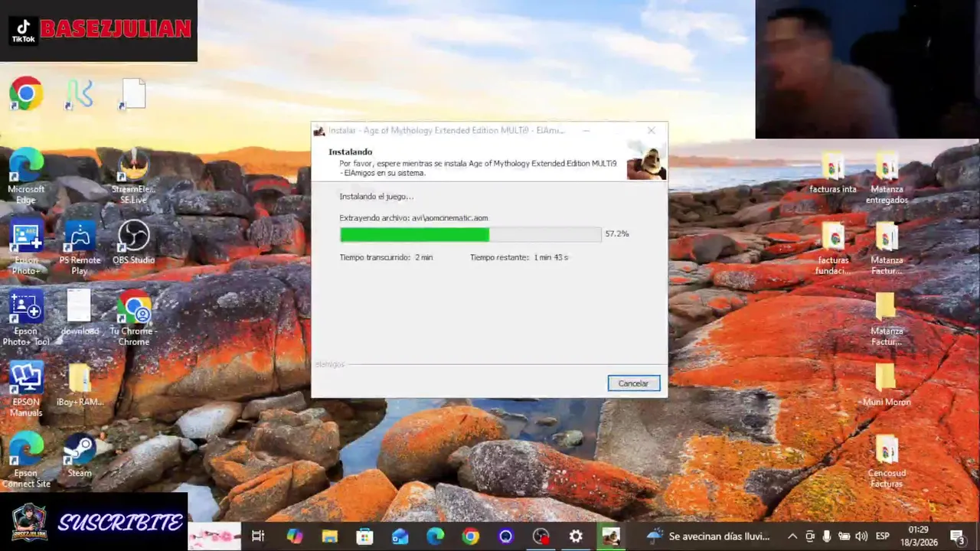The height and width of the screenshot is (551, 980).
Task: Open the volume control in tray
Action: point(861,536)
